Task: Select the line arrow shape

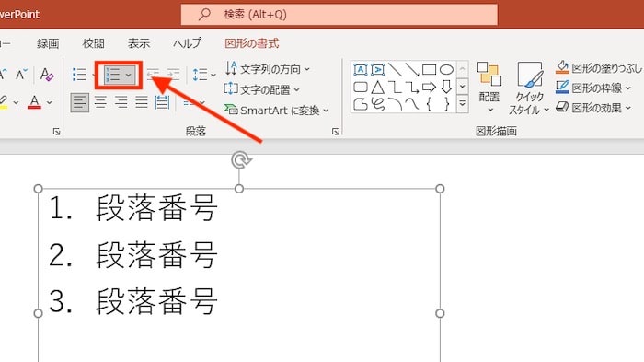Action: pos(411,69)
